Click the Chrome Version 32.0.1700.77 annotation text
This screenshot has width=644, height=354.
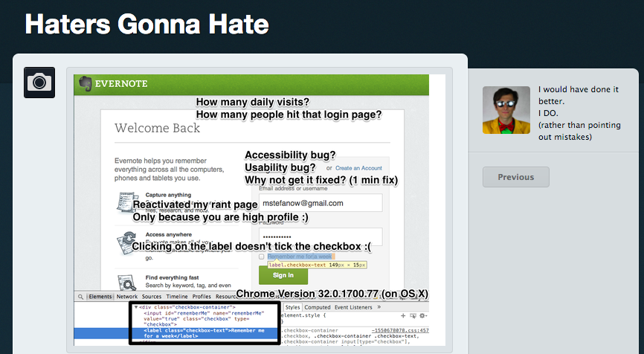[x=332, y=294]
